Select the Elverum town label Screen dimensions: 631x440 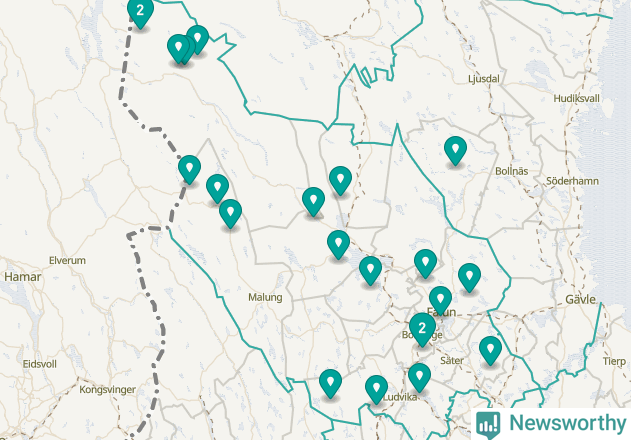click(x=67, y=260)
